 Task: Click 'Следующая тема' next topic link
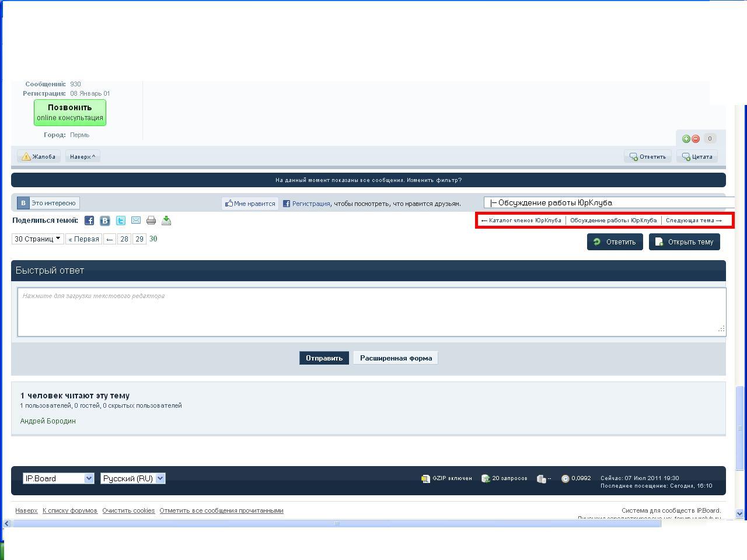(x=693, y=220)
